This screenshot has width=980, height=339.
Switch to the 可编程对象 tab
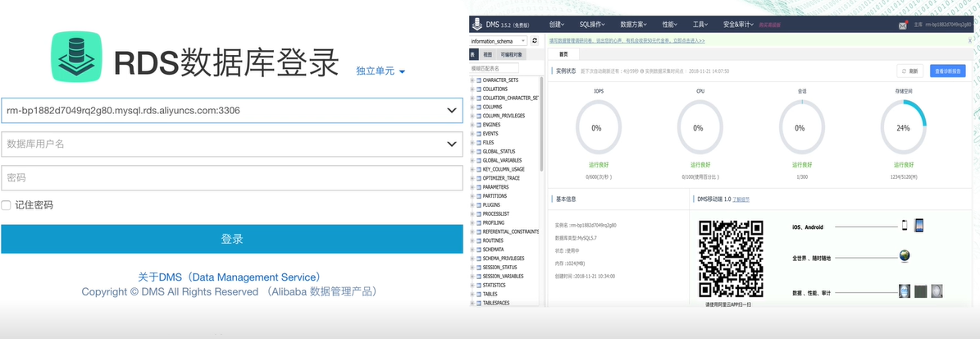tap(512, 55)
